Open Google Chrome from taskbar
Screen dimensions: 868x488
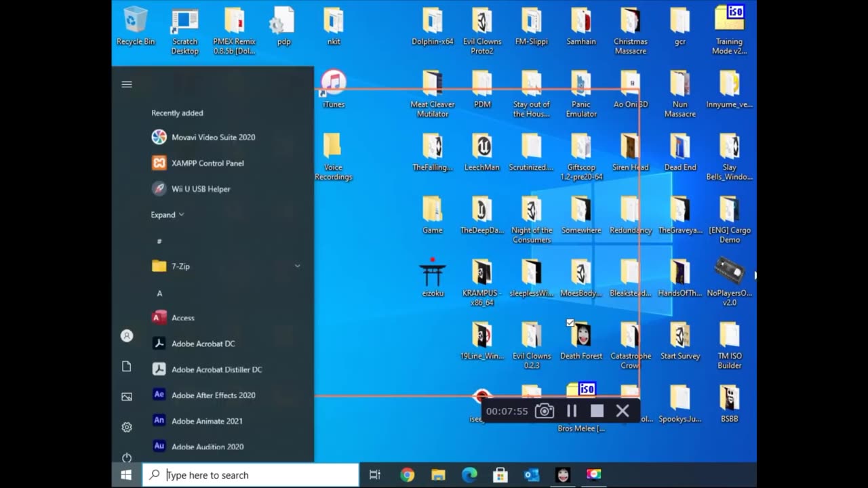pyautogui.click(x=407, y=475)
